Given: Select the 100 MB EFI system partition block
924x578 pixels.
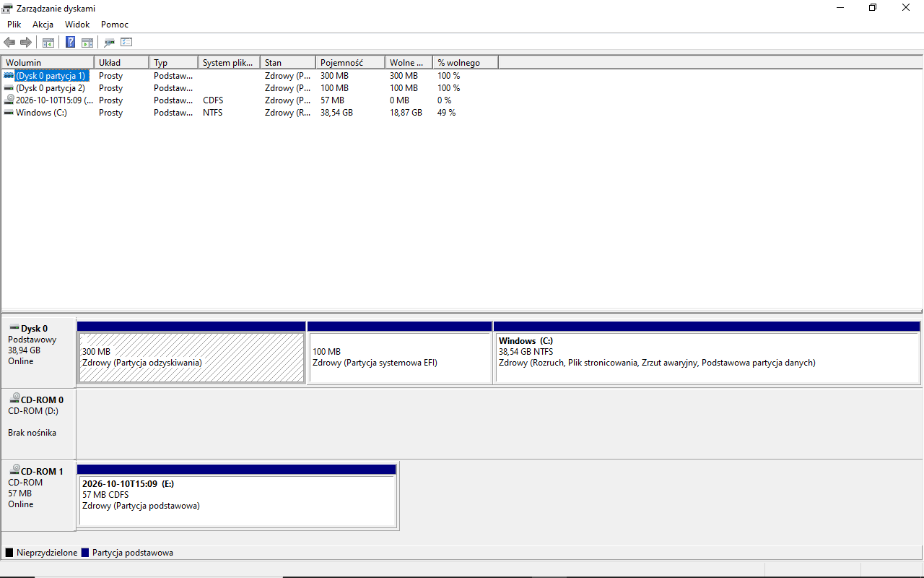Looking at the screenshot, I should coord(400,353).
